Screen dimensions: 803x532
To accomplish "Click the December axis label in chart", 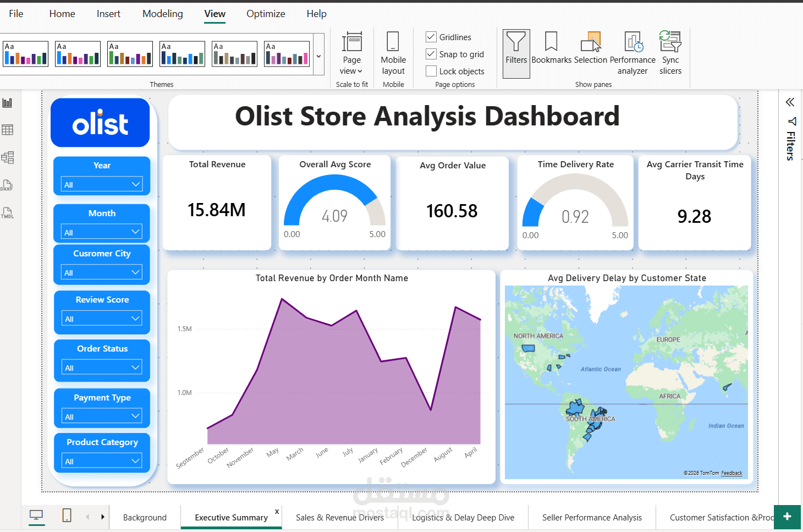I will [x=414, y=458].
